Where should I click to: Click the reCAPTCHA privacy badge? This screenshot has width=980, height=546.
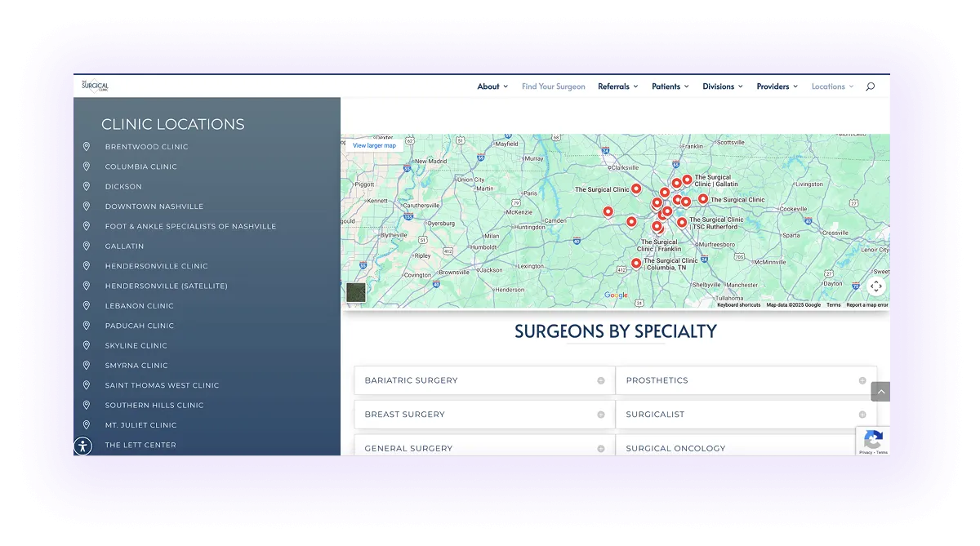(x=873, y=441)
